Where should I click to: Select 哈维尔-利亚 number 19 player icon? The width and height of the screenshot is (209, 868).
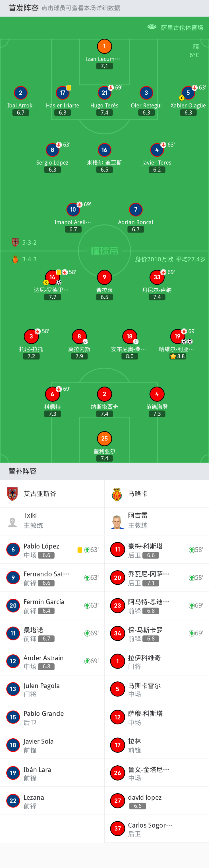click(177, 336)
